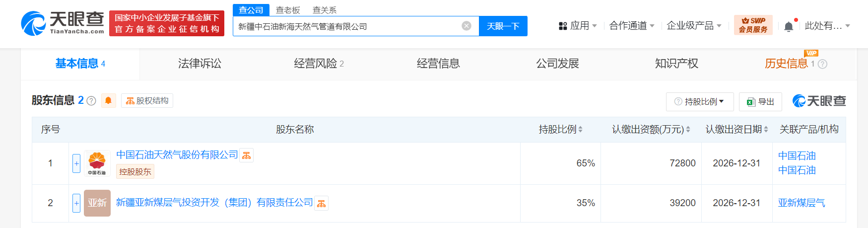Image resolution: width=868 pixels, height=228 pixels.
Task: Open the notification bell
Action: pyautogui.click(x=789, y=26)
